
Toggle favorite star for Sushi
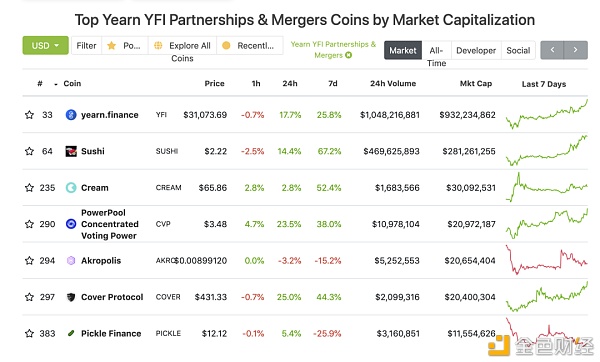point(29,151)
